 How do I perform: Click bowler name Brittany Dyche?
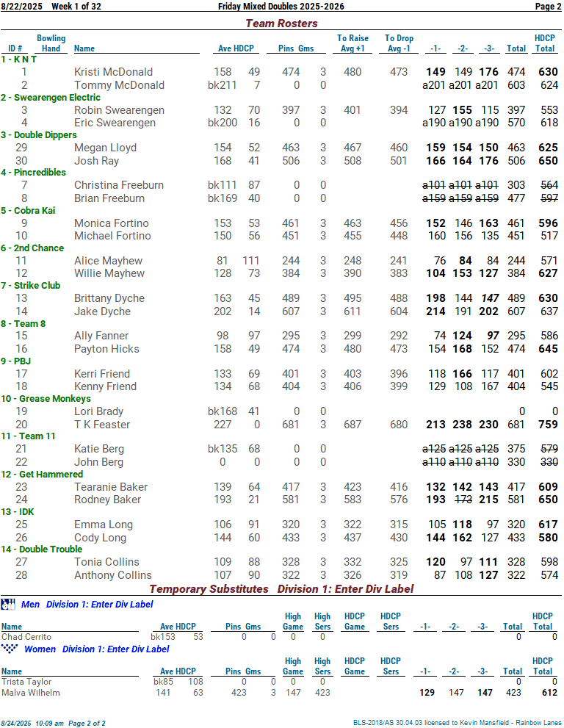(109, 298)
